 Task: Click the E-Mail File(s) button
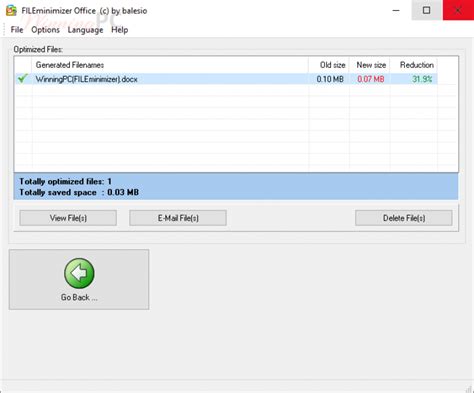(178, 218)
